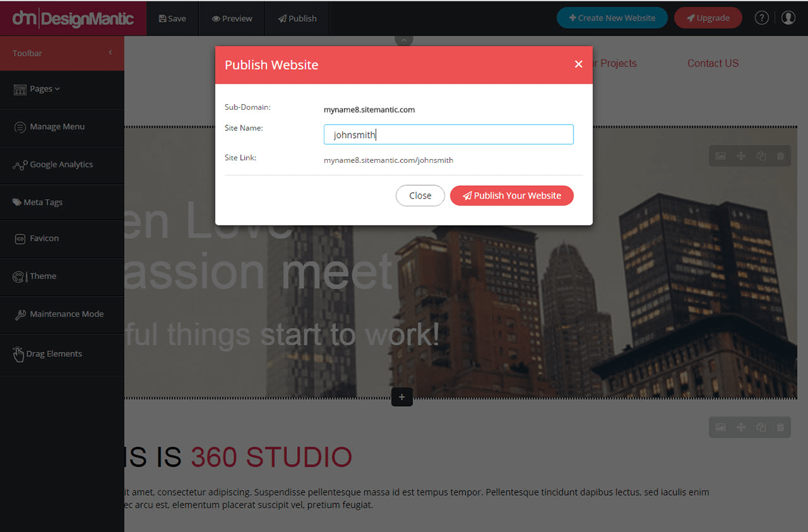Image resolution: width=808 pixels, height=532 pixels.
Task: Collapse the Toolbar sidebar with chevron
Action: coord(110,52)
